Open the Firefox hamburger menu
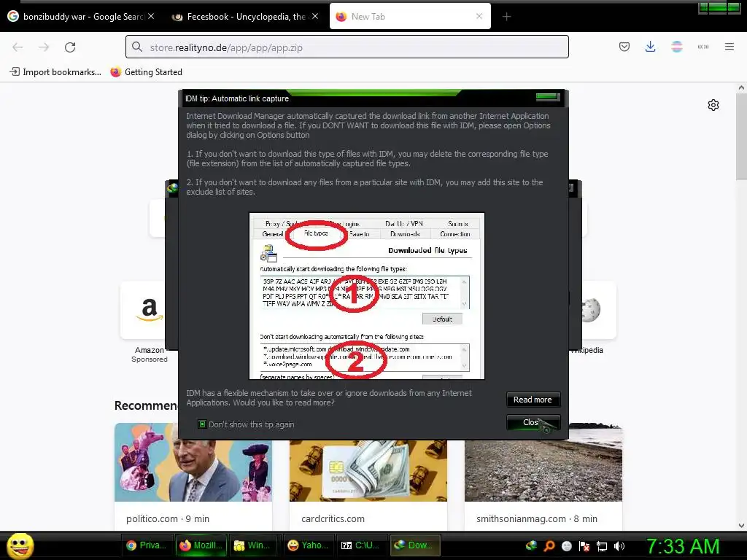 pyautogui.click(x=729, y=47)
